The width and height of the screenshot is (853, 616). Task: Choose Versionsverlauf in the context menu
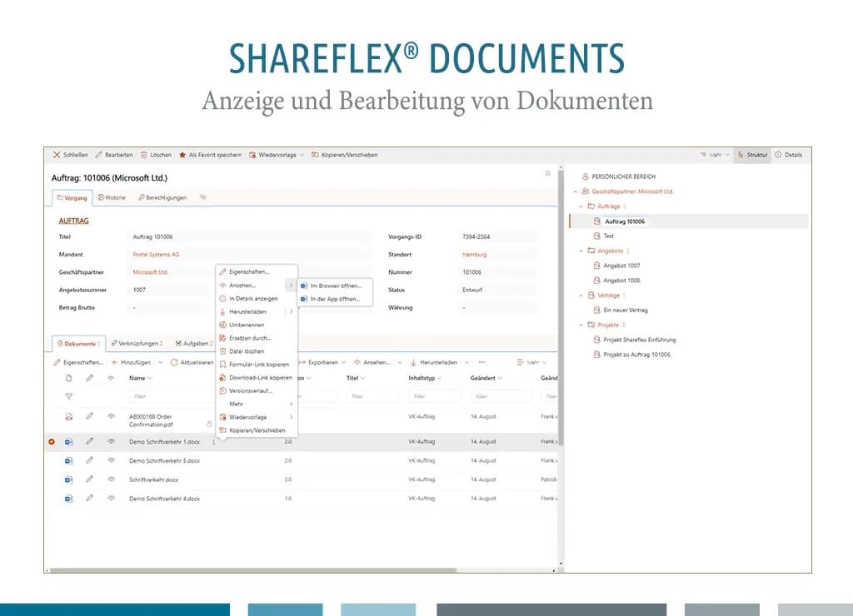249,391
